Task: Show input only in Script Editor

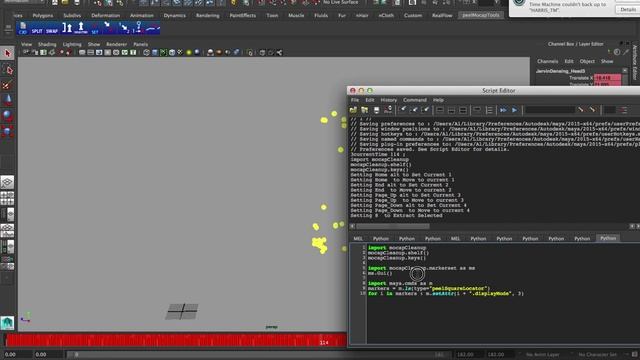Action: coord(451,110)
